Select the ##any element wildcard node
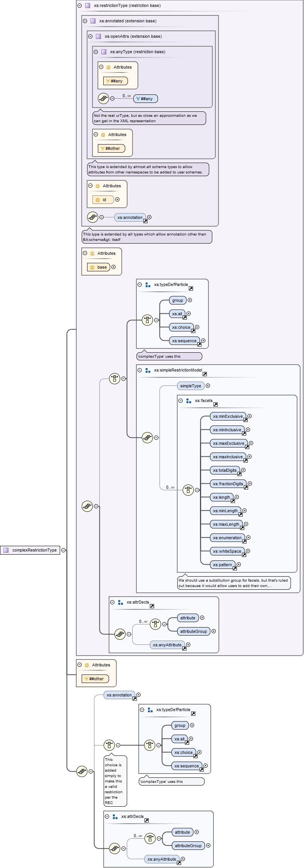 point(146,99)
